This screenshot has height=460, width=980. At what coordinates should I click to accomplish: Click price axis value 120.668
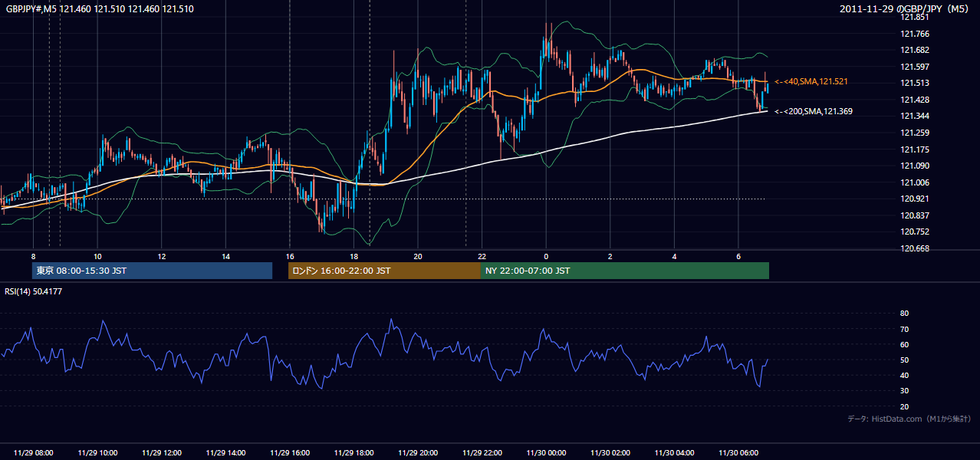[914, 248]
